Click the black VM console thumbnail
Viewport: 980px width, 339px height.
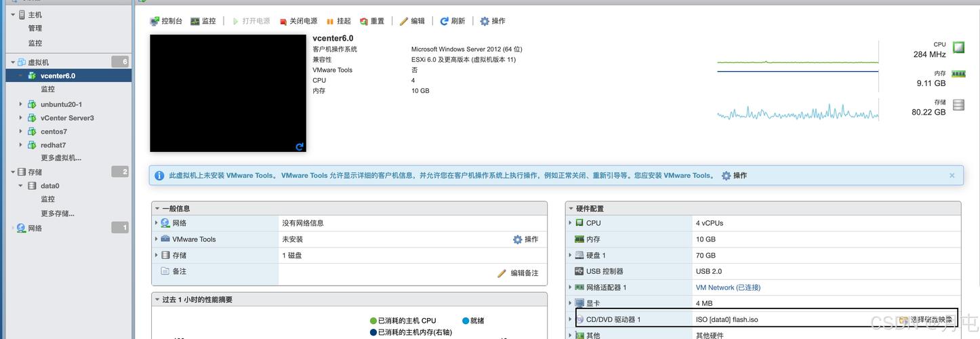click(x=228, y=94)
